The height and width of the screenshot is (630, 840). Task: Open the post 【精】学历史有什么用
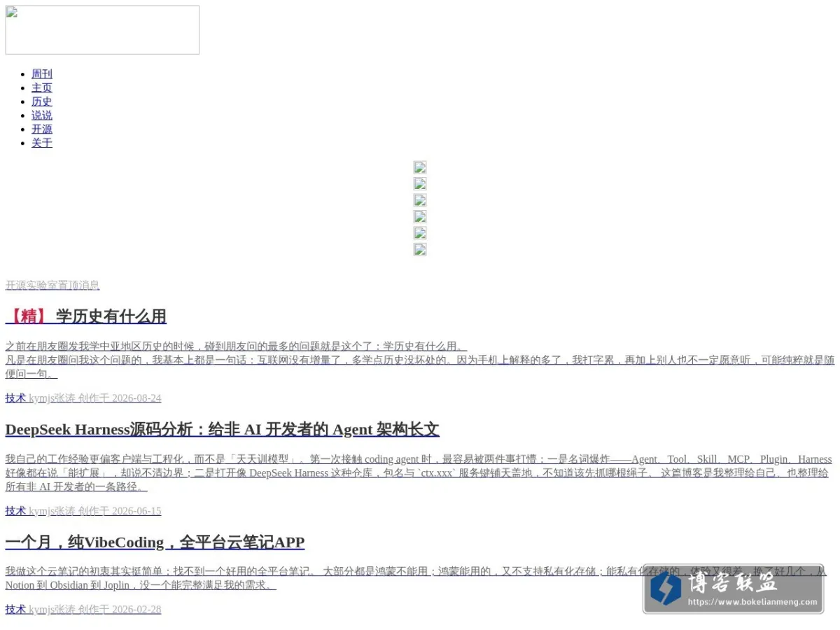[x=86, y=316]
